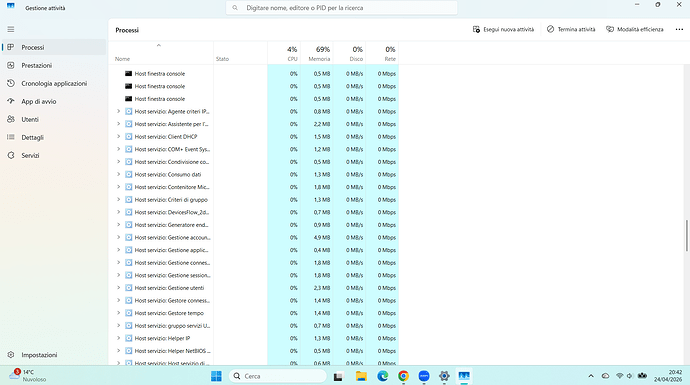
Task: Expand Host servizio: Helper IP row
Action: (118, 338)
